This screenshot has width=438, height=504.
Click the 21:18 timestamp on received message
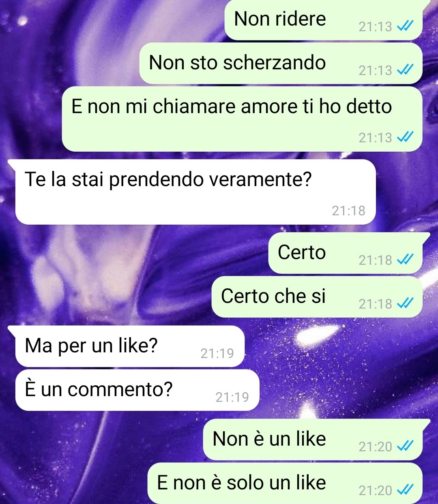pyautogui.click(x=348, y=211)
